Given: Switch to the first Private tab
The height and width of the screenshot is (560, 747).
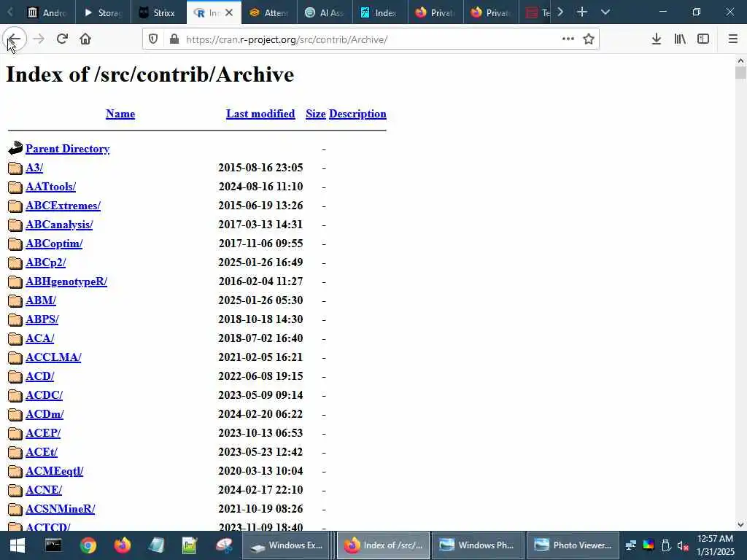Looking at the screenshot, I should 436,12.
